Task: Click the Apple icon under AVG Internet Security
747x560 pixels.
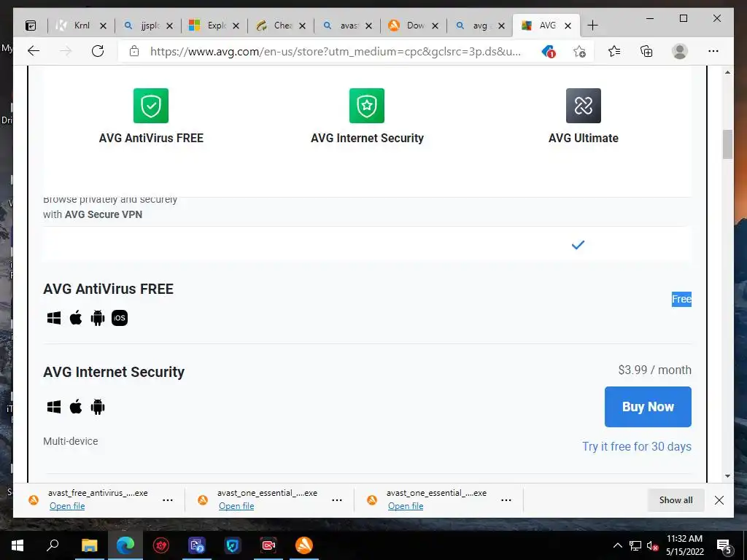Action: 76,407
